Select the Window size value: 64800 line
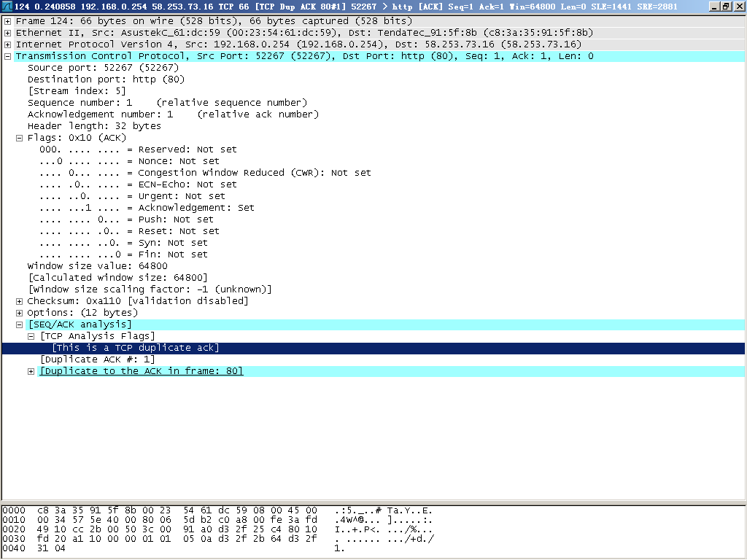This screenshot has width=747, height=560. [98, 266]
